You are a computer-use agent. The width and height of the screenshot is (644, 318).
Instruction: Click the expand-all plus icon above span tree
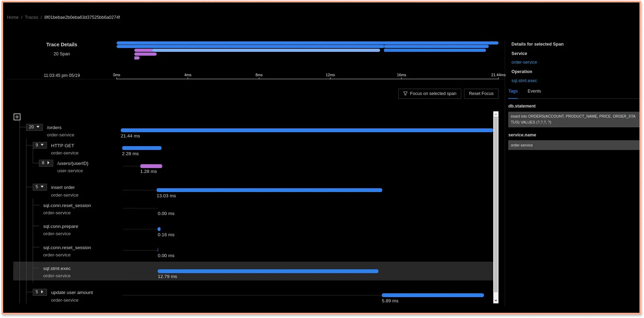click(17, 117)
